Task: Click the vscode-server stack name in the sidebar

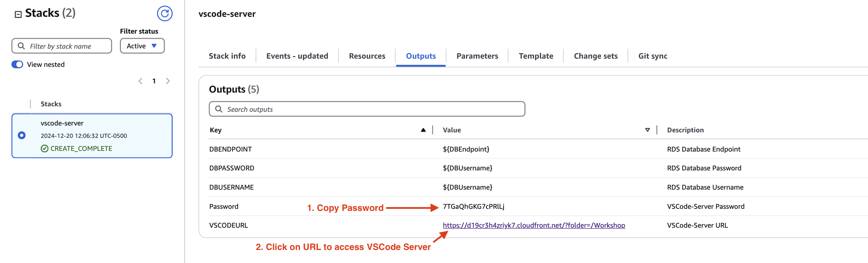Action: point(62,123)
